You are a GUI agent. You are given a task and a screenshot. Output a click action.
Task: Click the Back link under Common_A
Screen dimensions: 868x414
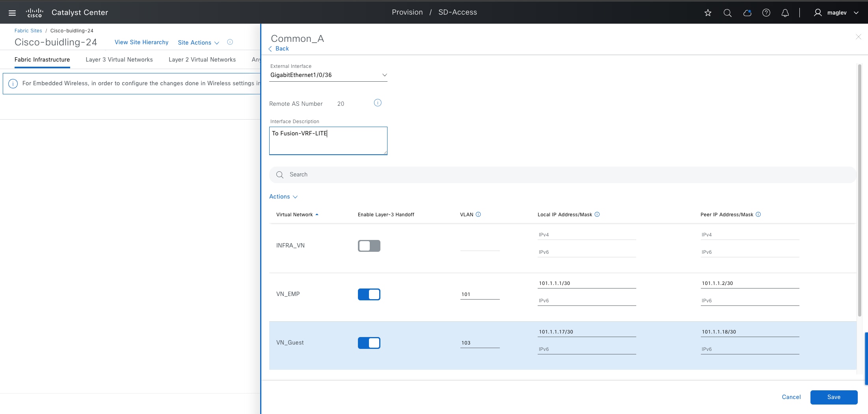click(281, 49)
